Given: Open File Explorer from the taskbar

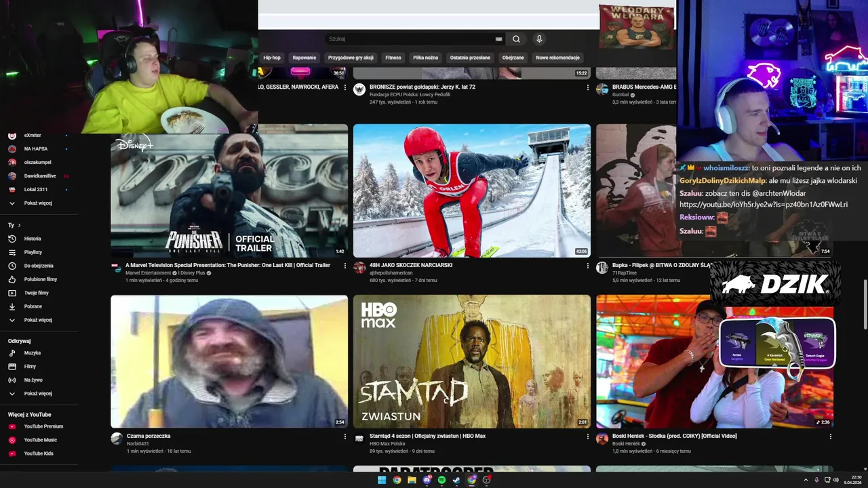Looking at the screenshot, I should pos(412,480).
